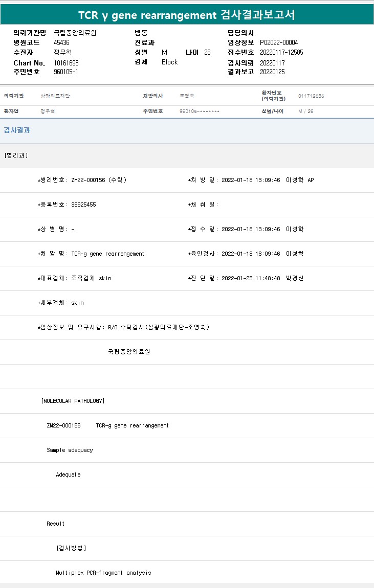The image size is (374, 588).
Task: Select the [검사방법] heading
Action: [71, 548]
